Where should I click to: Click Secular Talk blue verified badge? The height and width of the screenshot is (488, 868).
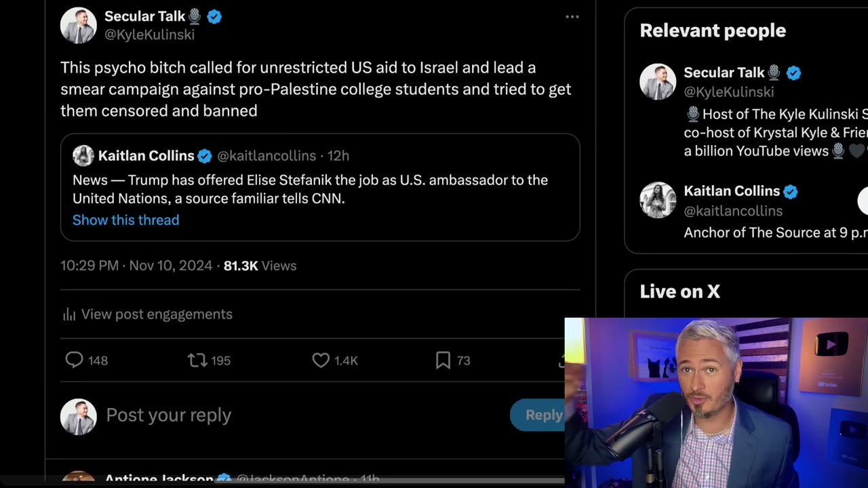(214, 17)
